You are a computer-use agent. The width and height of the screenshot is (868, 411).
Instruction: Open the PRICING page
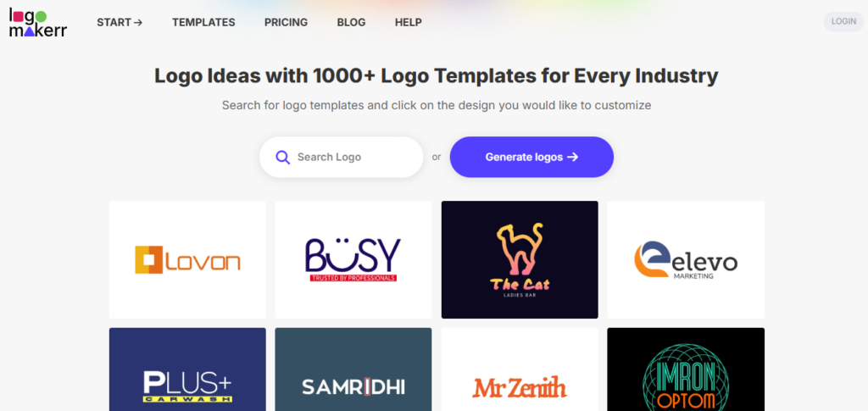click(287, 23)
